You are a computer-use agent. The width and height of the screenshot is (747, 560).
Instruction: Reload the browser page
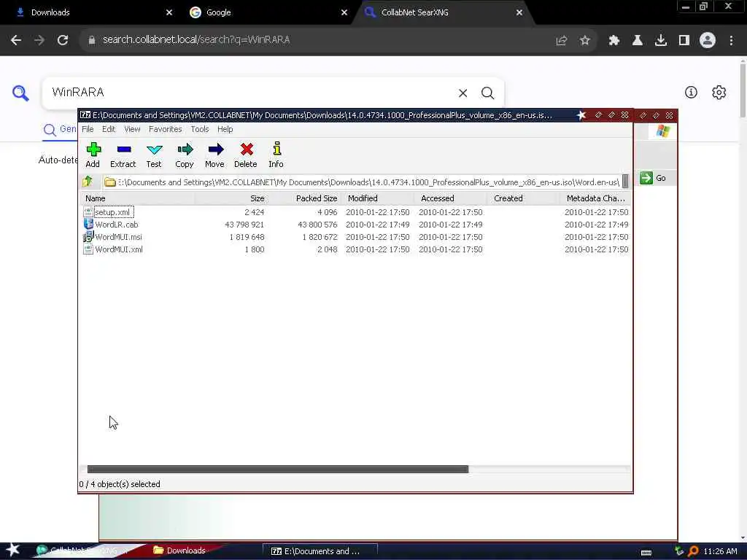[63, 40]
